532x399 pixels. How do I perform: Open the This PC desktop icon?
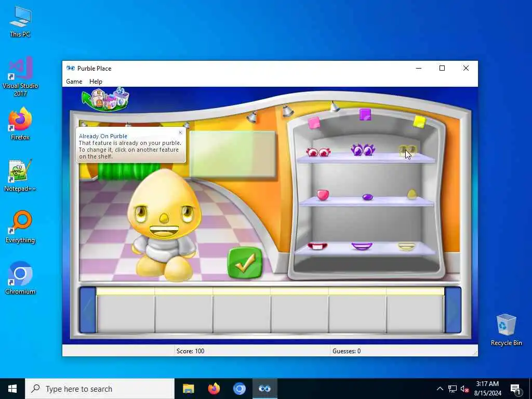(20, 21)
